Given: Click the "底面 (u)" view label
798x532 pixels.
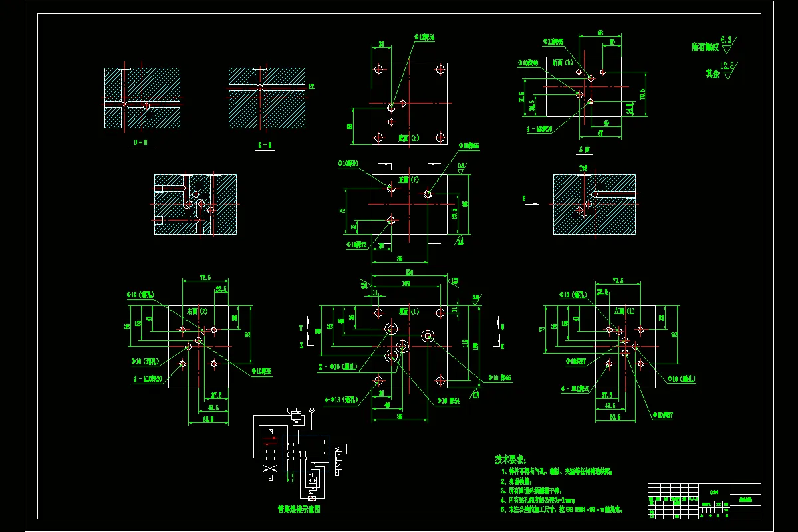Looking at the screenshot, I should (408, 138).
